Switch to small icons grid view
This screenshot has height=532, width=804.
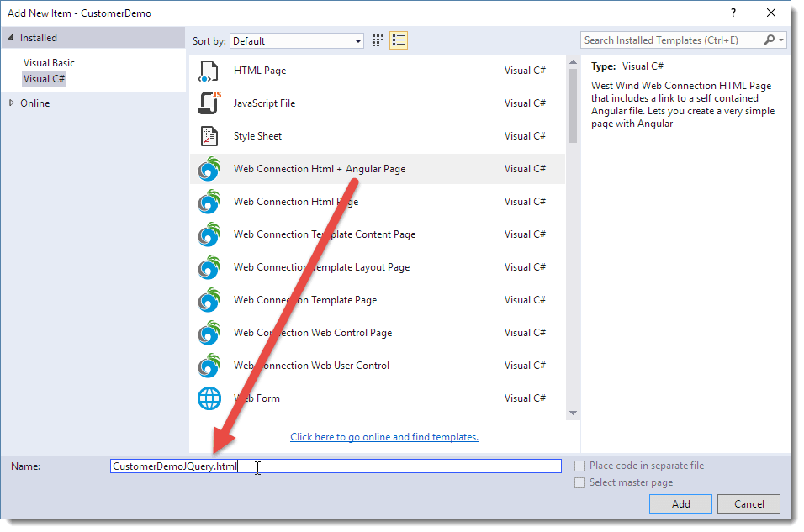378,40
